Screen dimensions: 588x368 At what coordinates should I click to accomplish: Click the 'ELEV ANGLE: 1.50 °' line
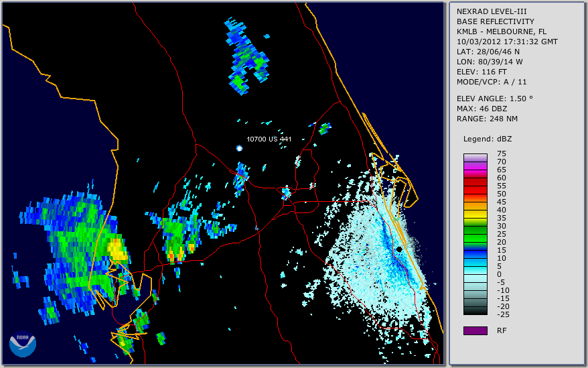coord(494,99)
